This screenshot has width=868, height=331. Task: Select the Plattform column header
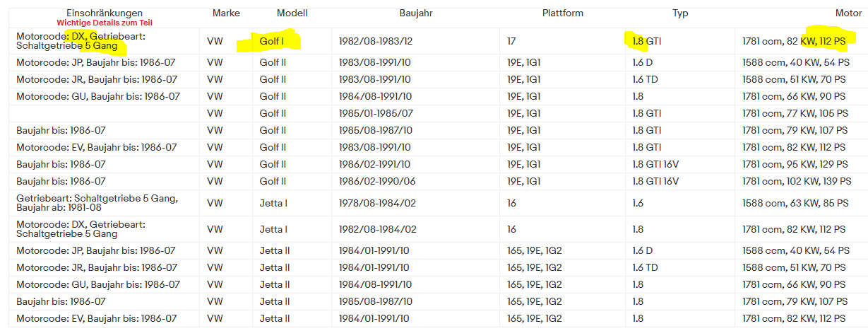click(x=563, y=13)
